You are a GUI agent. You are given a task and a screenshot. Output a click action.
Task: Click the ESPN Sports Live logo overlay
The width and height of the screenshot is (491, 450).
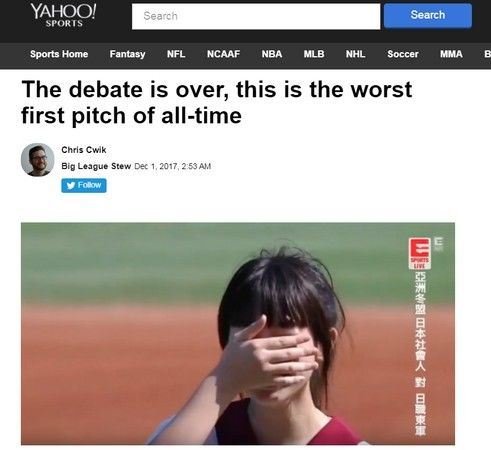point(420,253)
